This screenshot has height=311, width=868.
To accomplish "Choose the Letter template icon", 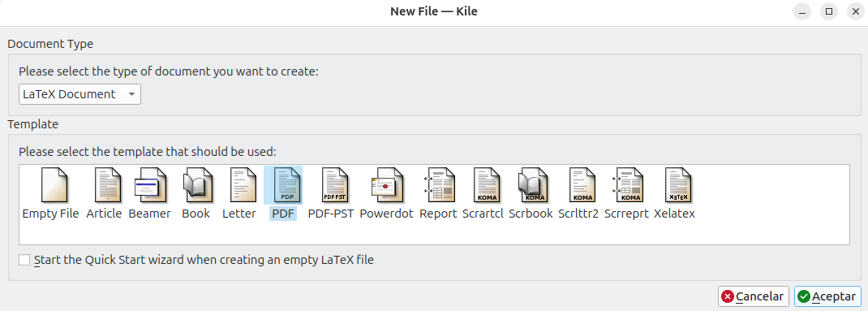I will click(x=243, y=186).
